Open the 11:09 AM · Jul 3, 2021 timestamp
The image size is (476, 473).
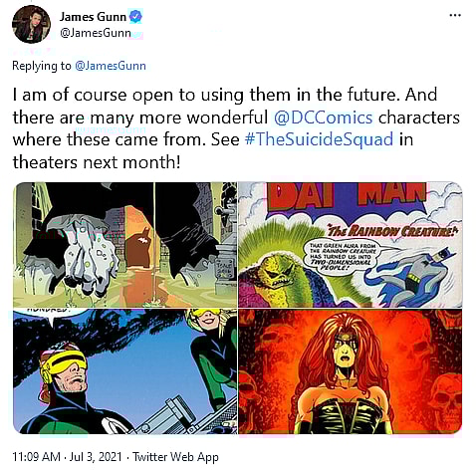click(x=67, y=457)
